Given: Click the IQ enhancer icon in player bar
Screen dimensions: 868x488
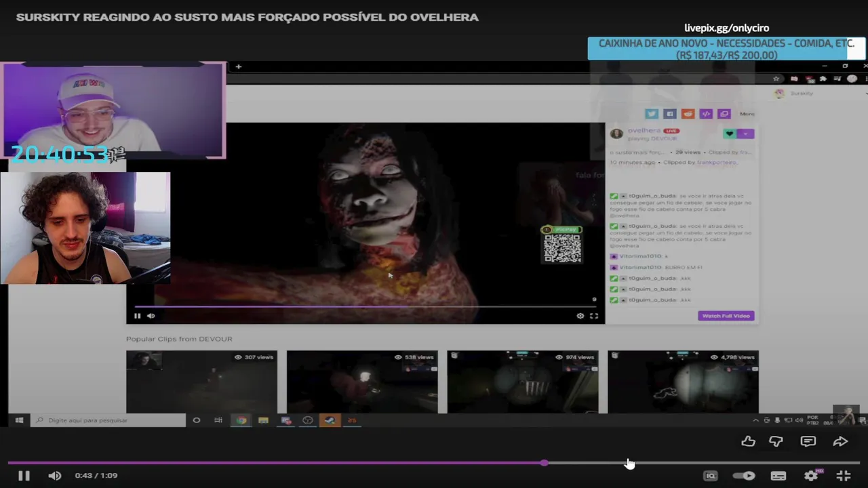Looking at the screenshot, I should 710,476.
